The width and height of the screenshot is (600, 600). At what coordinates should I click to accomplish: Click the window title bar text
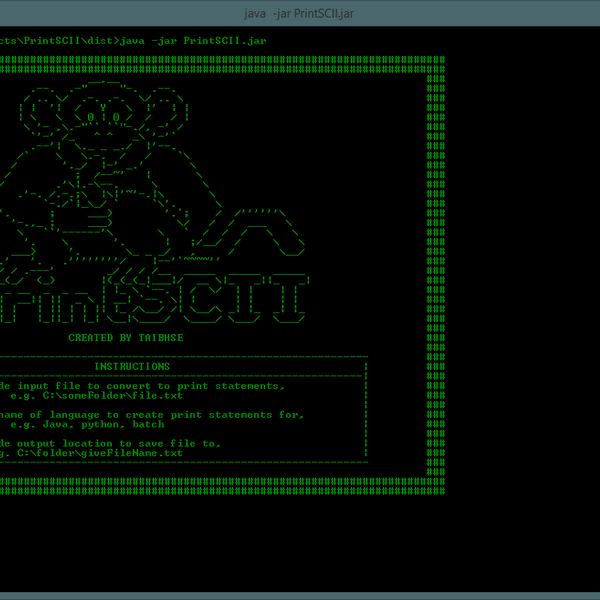coord(299,13)
